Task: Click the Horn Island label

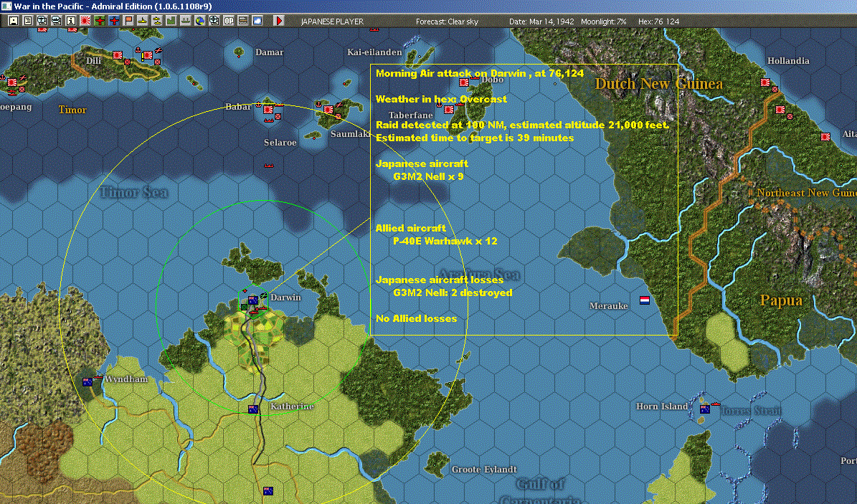Action: point(662,406)
